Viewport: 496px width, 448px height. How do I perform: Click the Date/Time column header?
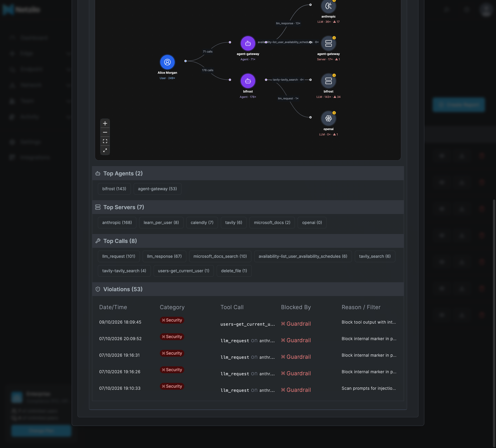coord(113,307)
